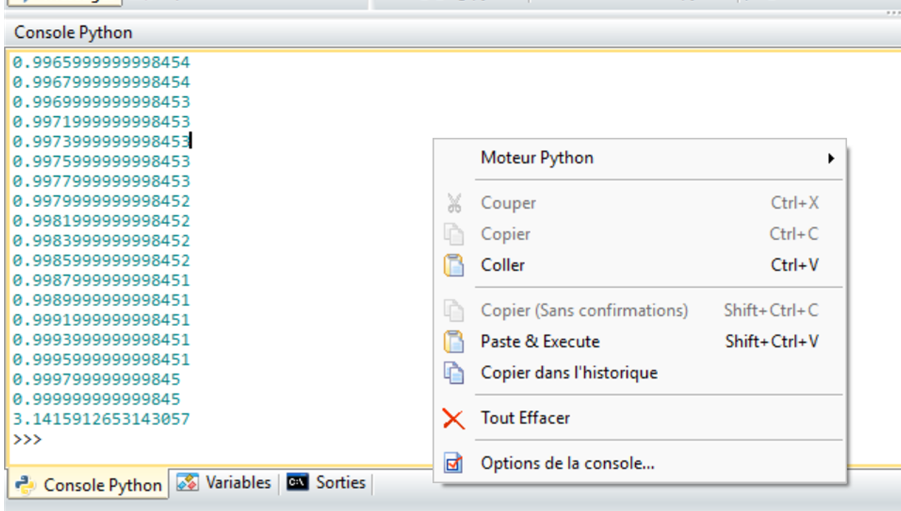The image size is (901, 511).
Task: Click the 3.1415912653143057 output line
Action: [x=101, y=419]
